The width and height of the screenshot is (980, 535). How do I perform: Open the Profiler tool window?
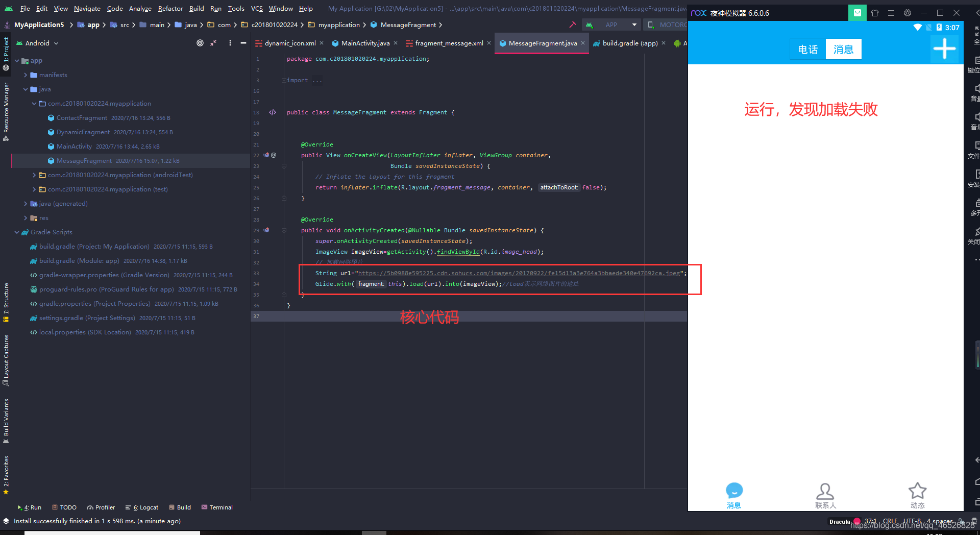point(101,507)
